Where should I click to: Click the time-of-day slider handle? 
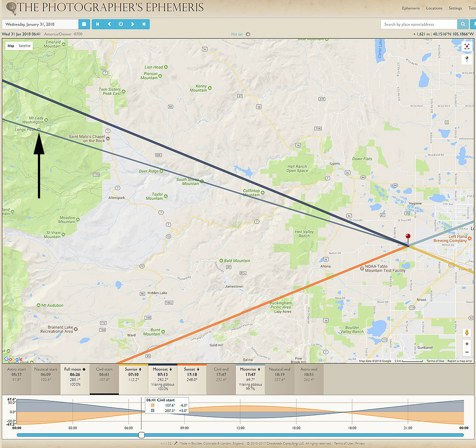[x=141, y=435]
